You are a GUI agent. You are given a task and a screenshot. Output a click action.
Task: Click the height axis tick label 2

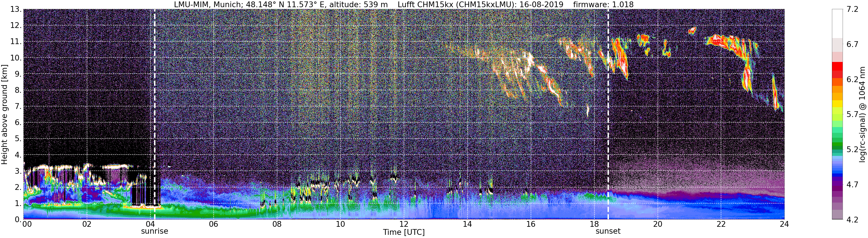click(x=18, y=187)
